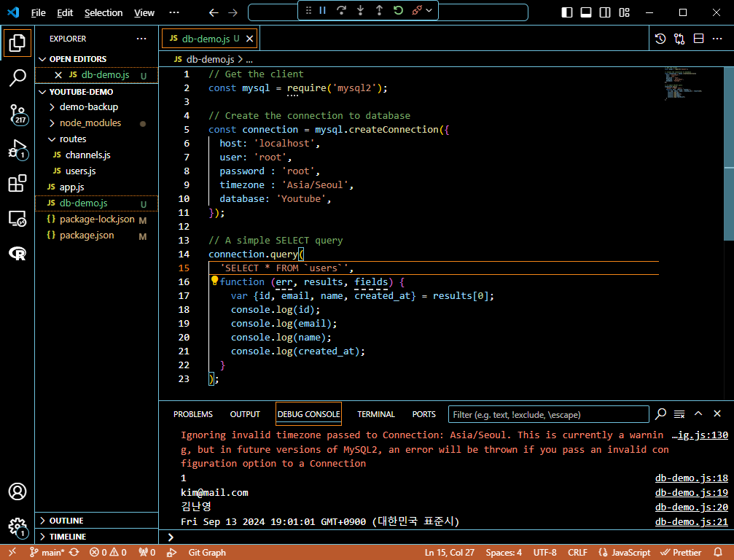Switch to the Terminal panel tab
The height and width of the screenshot is (560, 734).
coord(376,414)
